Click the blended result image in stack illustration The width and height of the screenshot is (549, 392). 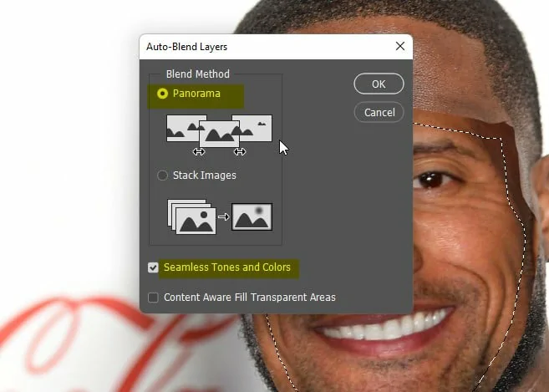tap(252, 216)
